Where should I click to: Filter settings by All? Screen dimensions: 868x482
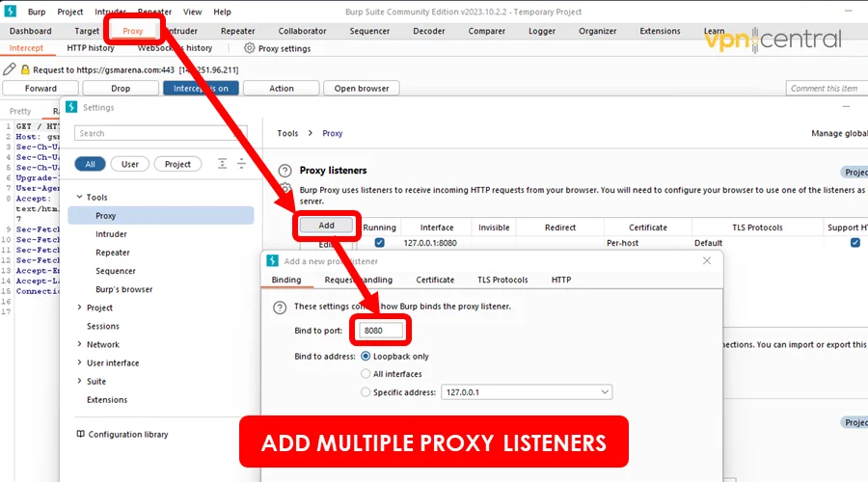[x=91, y=164]
